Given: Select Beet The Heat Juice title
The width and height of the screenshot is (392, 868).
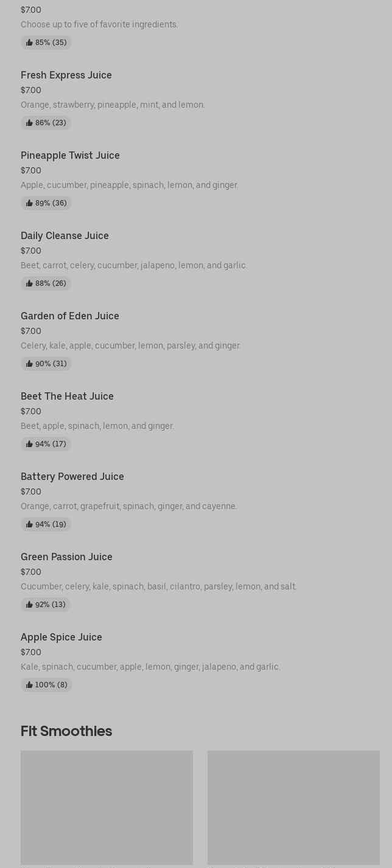Looking at the screenshot, I should point(67,396).
